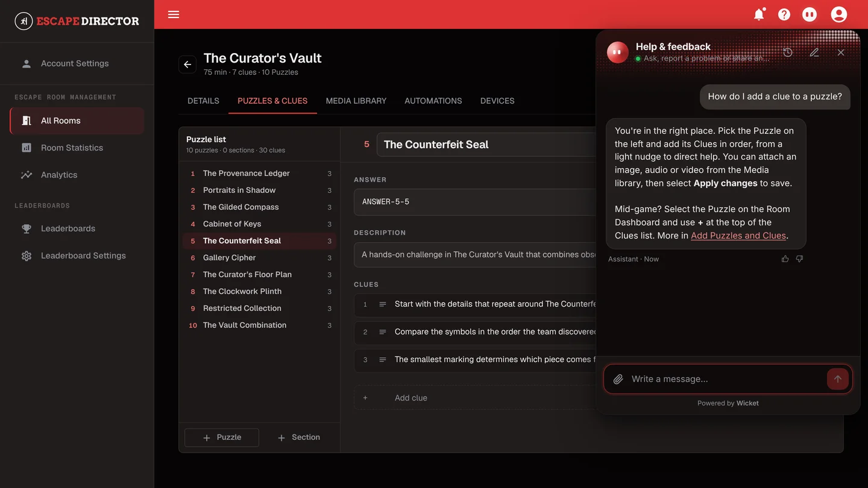Open the Add Puzzles and Clues link
The width and height of the screenshot is (868, 488).
pos(738,236)
